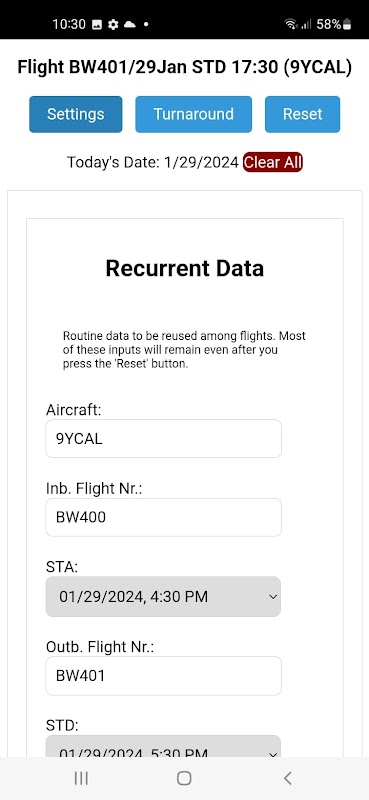This screenshot has height=800, width=369.
Task: Tap the image notification status icon
Action: 97,24
